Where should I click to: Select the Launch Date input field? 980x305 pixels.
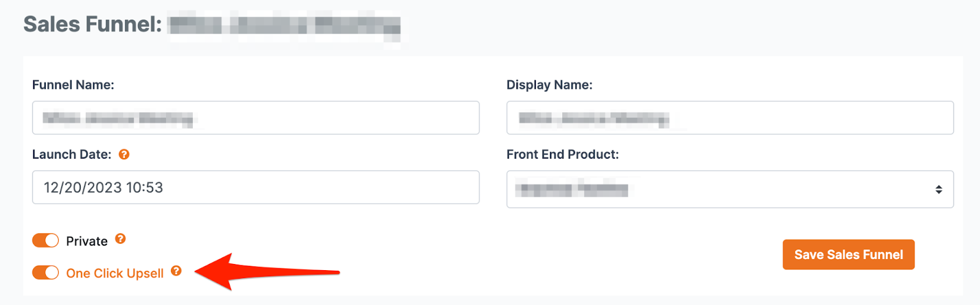coord(255,187)
